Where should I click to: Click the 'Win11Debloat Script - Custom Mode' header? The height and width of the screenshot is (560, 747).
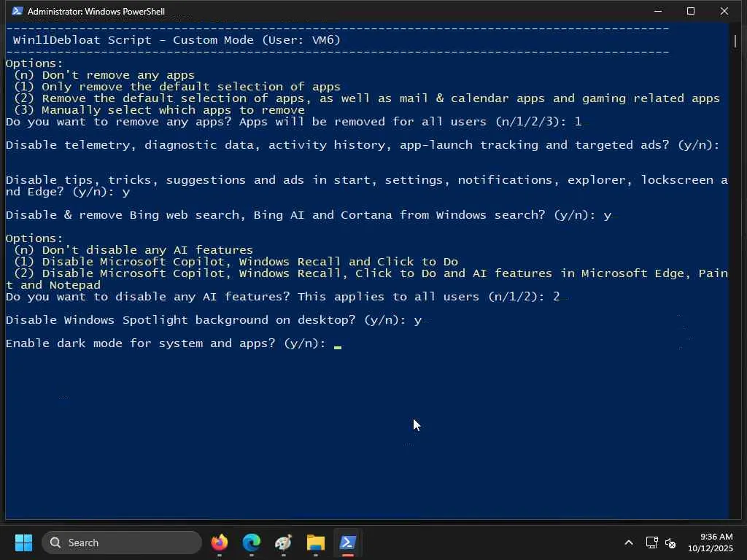[177, 40]
